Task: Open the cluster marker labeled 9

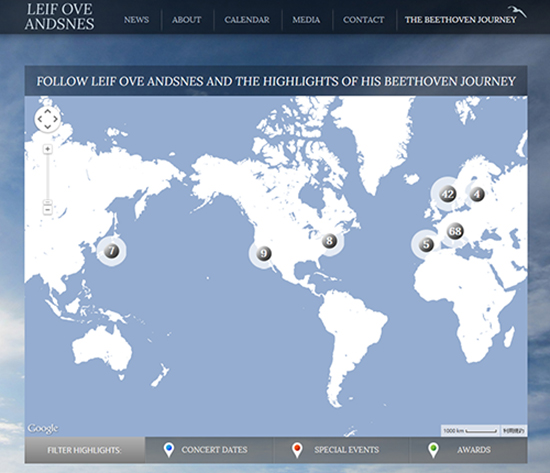Action: click(263, 253)
